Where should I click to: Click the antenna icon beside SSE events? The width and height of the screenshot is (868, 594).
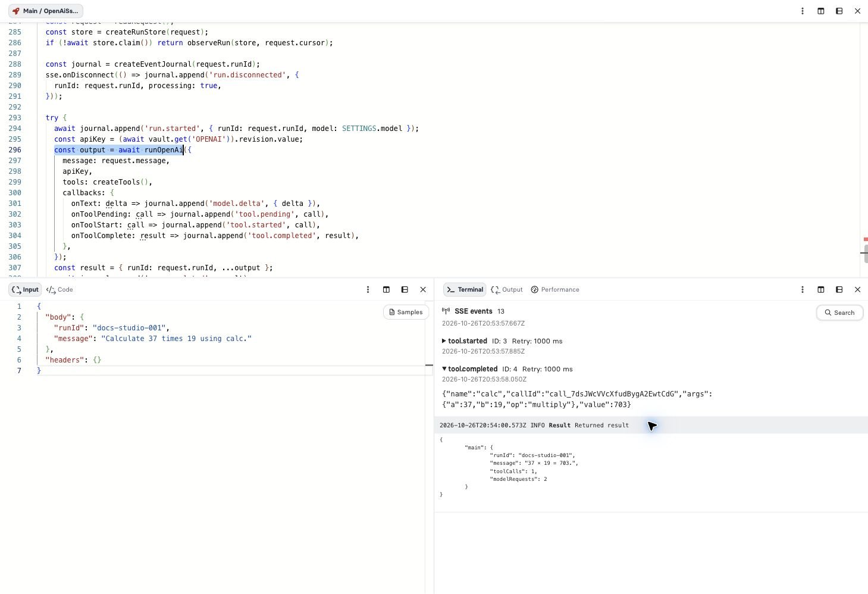click(x=446, y=311)
